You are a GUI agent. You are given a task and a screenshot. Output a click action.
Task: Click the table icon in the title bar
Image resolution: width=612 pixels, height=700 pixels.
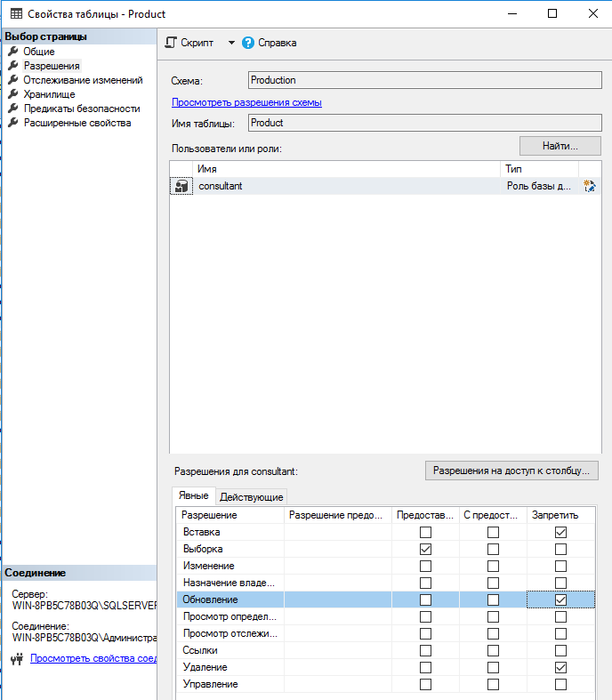coord(16,14)
